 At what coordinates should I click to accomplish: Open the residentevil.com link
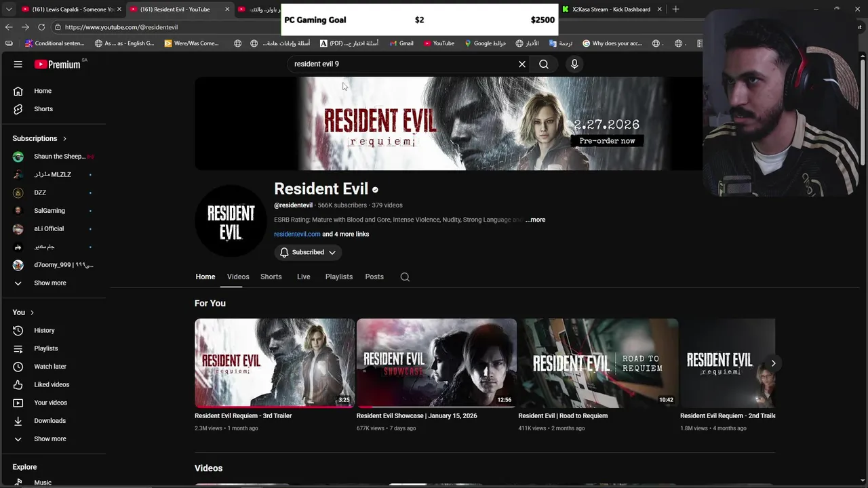tap(297, 234)
